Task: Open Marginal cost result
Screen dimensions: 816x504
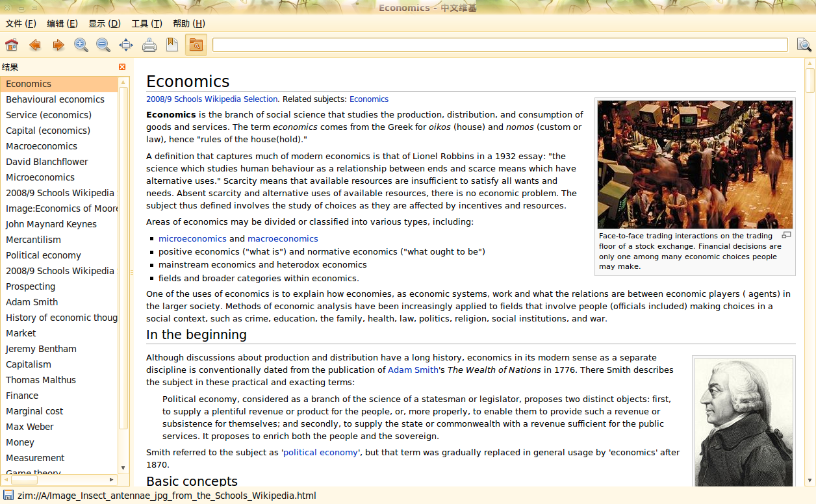Action: coord(59,411)
